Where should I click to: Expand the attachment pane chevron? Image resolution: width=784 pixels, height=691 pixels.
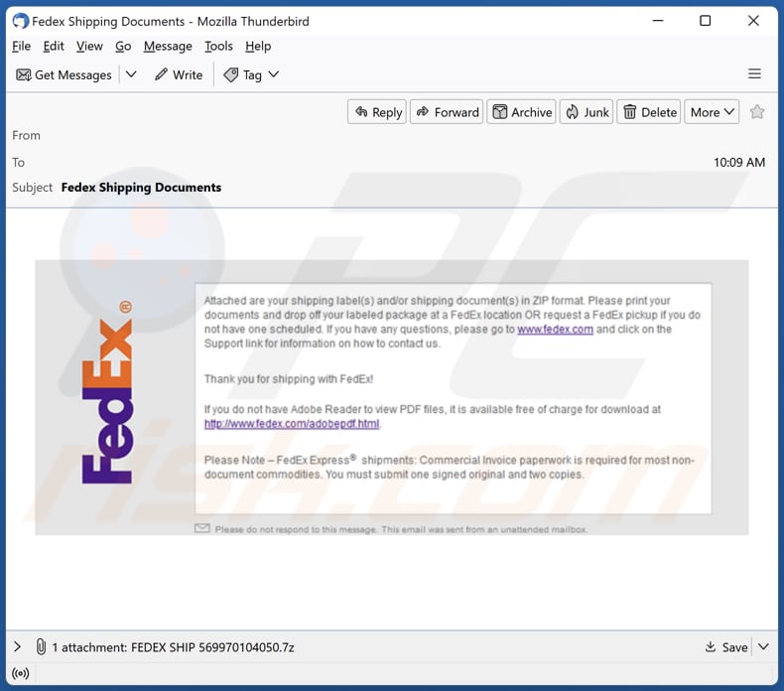(x=17, y=647)
